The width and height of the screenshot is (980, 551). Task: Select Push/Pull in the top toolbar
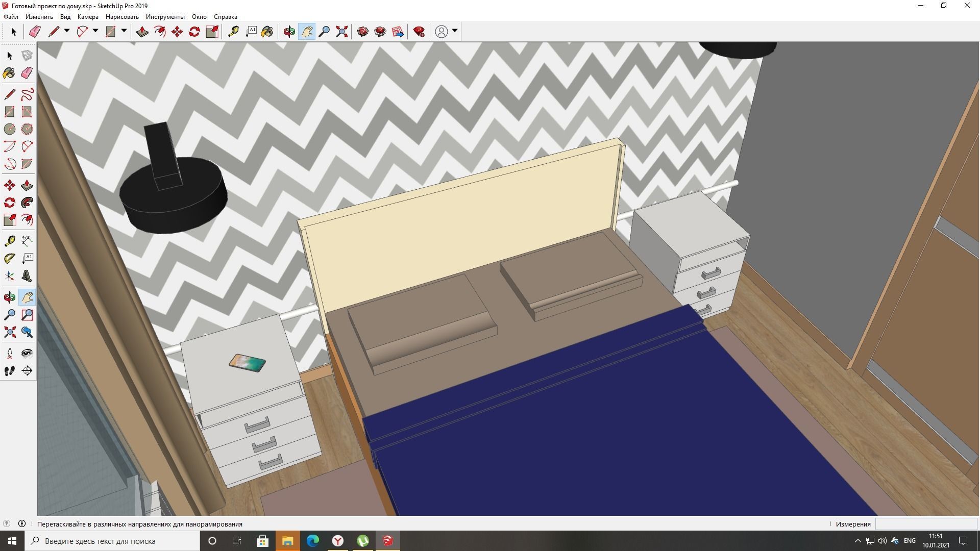tap(142, 32)
